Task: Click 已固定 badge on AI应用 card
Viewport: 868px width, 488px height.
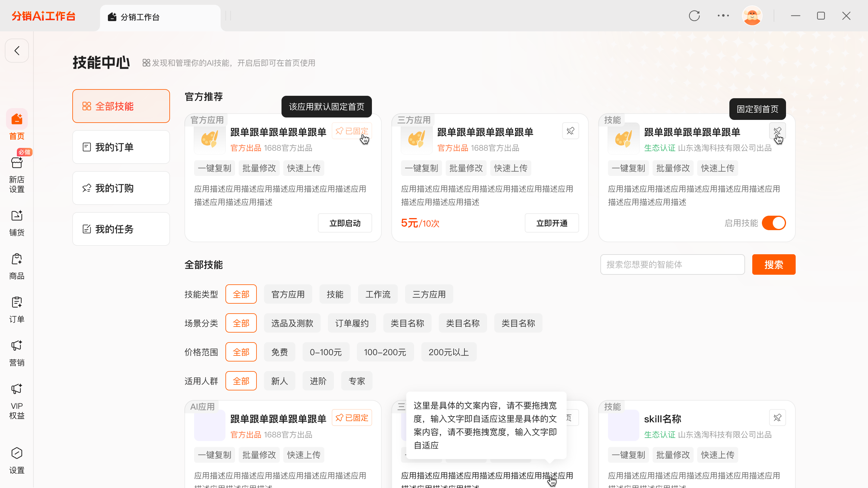Action: point(352,418)
